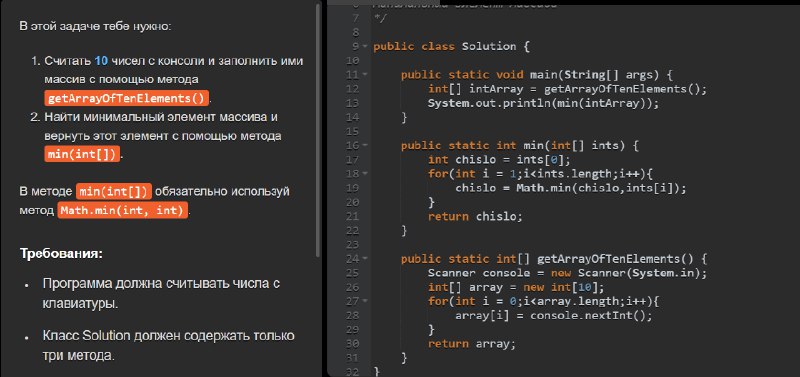
Task: Click requirement 'Программа должна считывать числа'
Action: [162, 293]
